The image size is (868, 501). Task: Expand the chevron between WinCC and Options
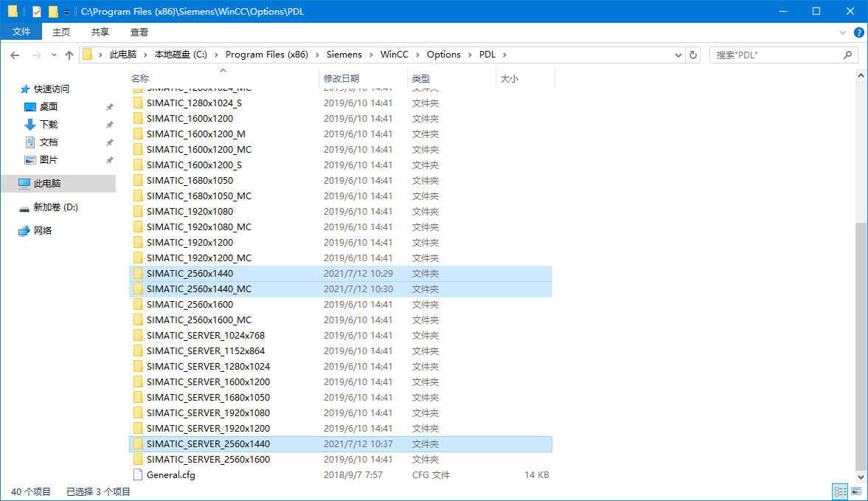(x=417, y=55)
